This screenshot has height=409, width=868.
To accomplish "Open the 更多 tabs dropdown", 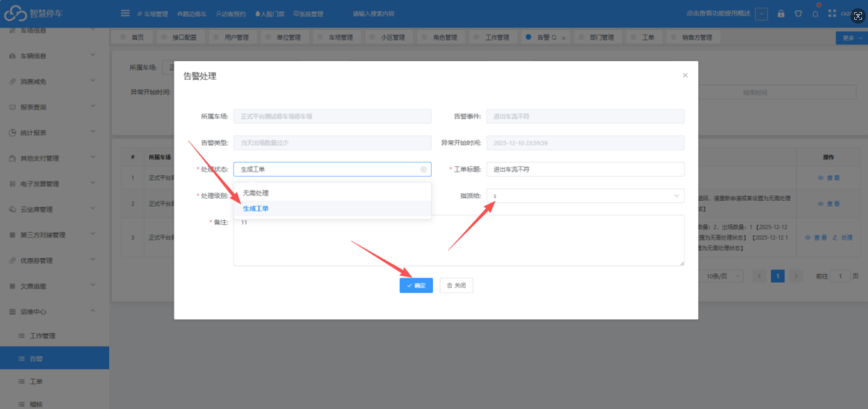I will click(x=852, y=38).
